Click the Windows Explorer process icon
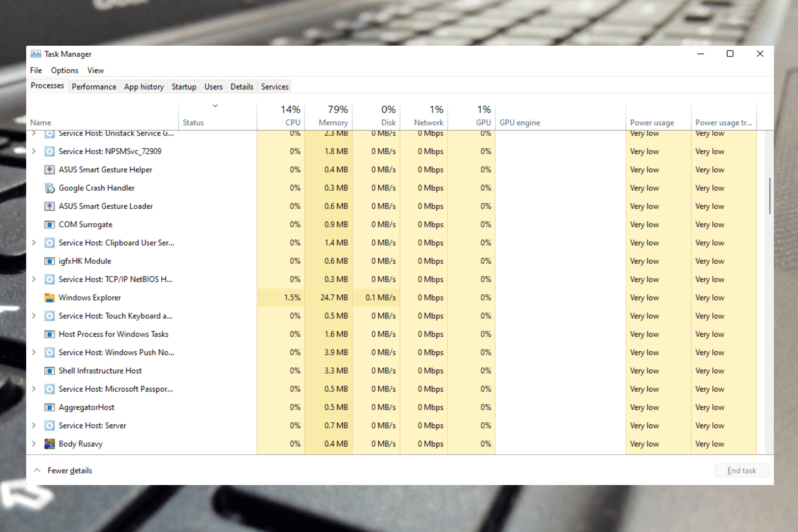Viewport: 798px width, 532px height. point(49,298)
